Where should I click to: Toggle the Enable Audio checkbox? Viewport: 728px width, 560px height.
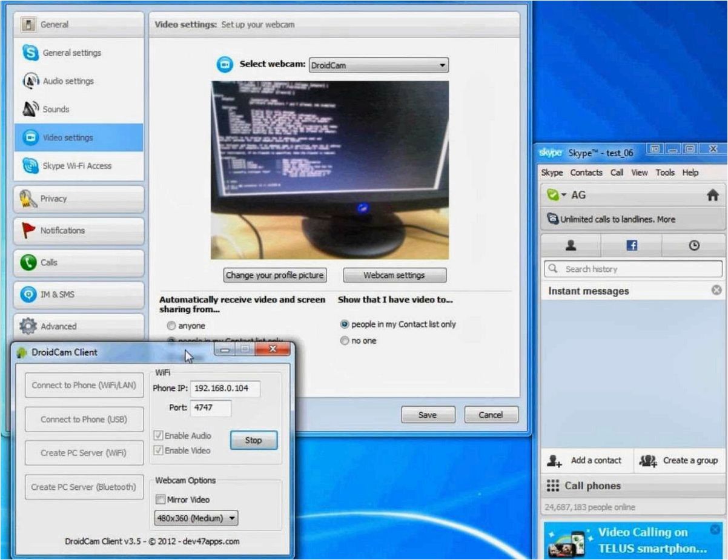click(159, 435)
